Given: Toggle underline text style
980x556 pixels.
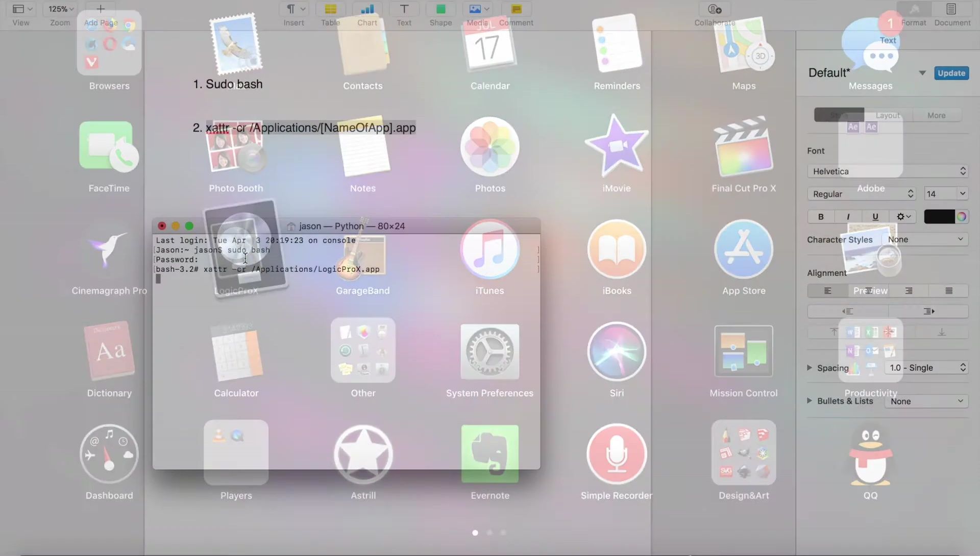Looking at the screenshot, I should click(875, 217).
